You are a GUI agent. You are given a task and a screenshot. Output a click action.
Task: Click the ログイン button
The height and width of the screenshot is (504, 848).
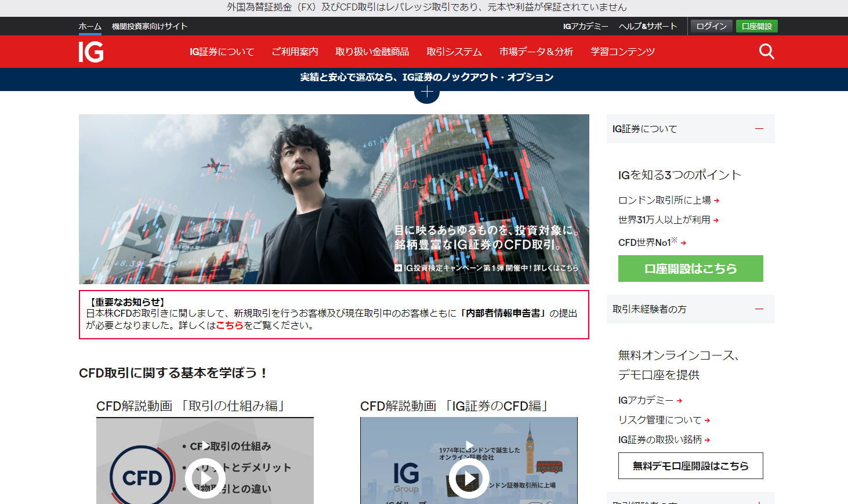coord(711,26)
